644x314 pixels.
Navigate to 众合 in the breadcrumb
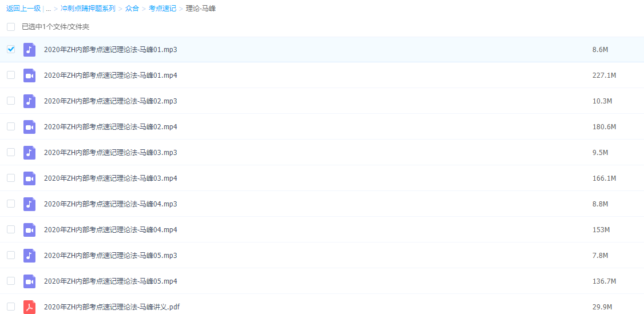pos(132,9)
